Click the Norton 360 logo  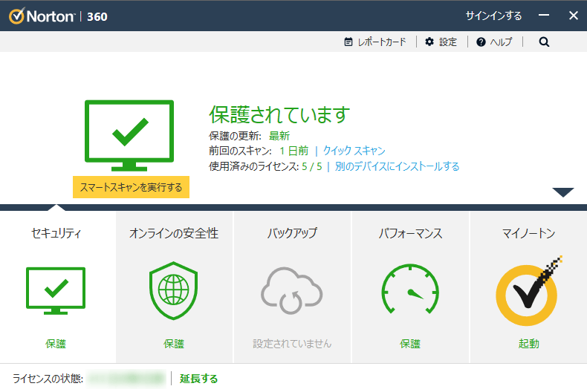point(59,16)
